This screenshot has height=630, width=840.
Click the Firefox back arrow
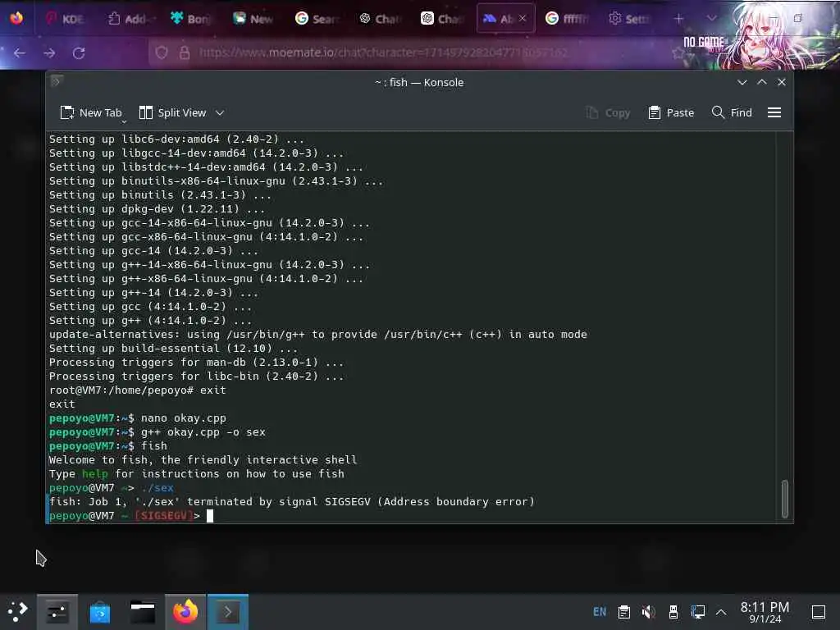pyautogui.click(x=20, y=53)
